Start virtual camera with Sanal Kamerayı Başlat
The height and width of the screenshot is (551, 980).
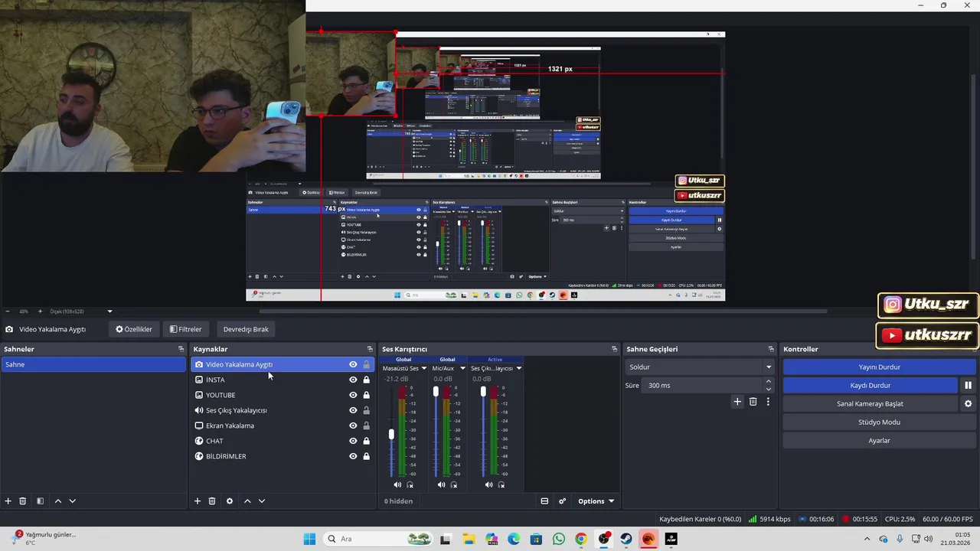(x=871, y=404)
